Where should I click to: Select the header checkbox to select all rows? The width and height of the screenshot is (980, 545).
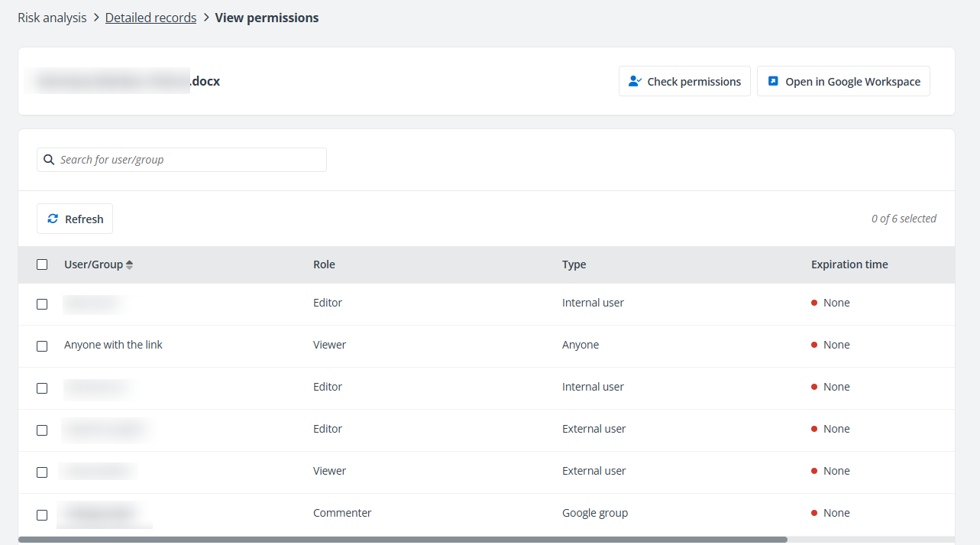pos(42,264)
